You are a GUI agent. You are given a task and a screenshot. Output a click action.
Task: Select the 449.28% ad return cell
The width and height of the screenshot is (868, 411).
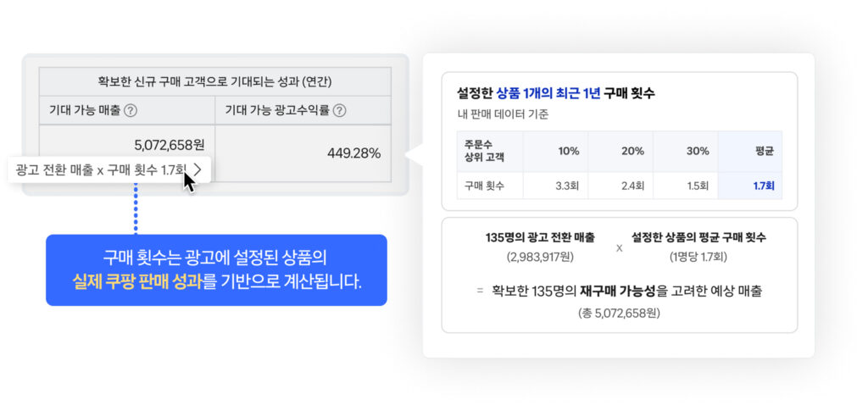coord(303,153)
